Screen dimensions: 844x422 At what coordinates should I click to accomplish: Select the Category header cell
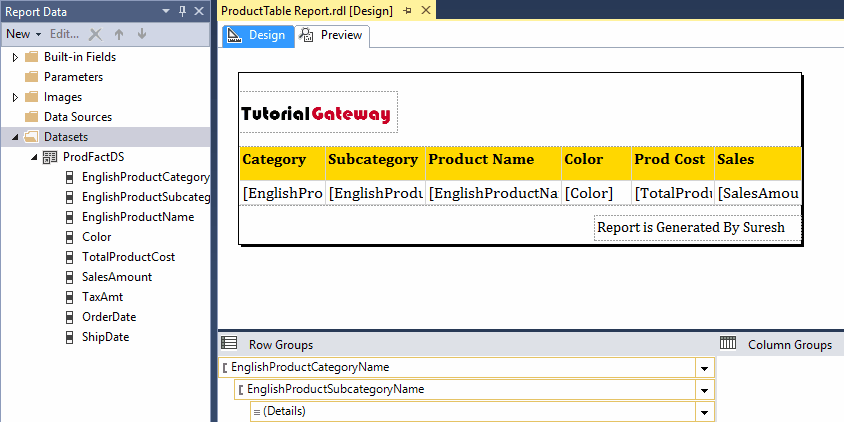click(x=282, y=163)
